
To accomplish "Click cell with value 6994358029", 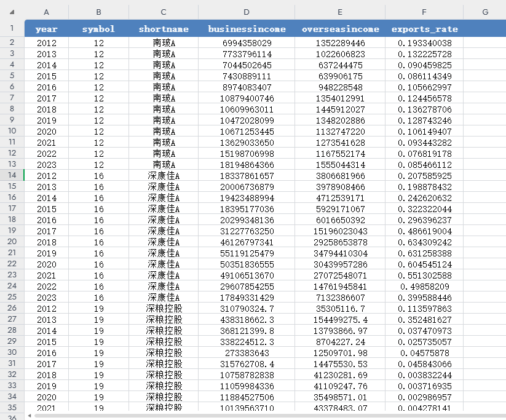I will pyautogui.click(x=247, y=43).
